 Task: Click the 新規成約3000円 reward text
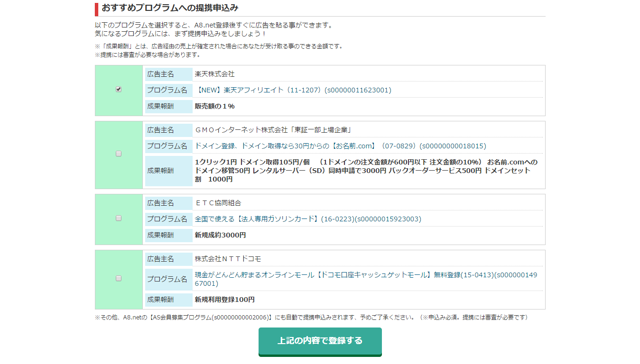221,235
